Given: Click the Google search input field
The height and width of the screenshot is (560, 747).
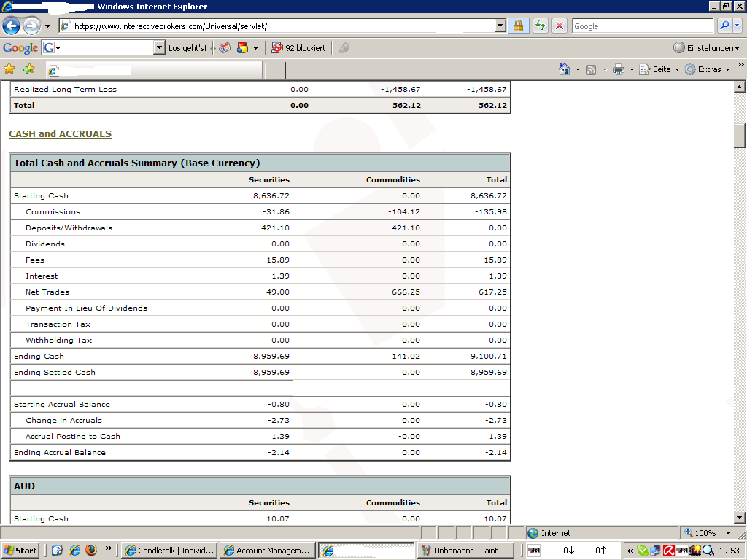Looking at the screenshot, I should click(642, 26).
